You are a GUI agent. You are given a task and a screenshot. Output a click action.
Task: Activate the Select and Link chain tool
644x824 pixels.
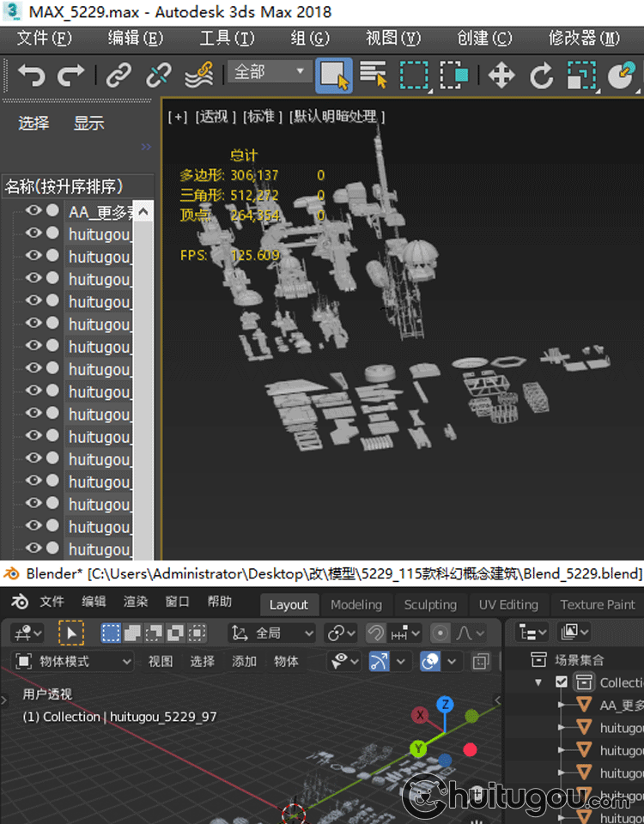[x=118, y=76]
